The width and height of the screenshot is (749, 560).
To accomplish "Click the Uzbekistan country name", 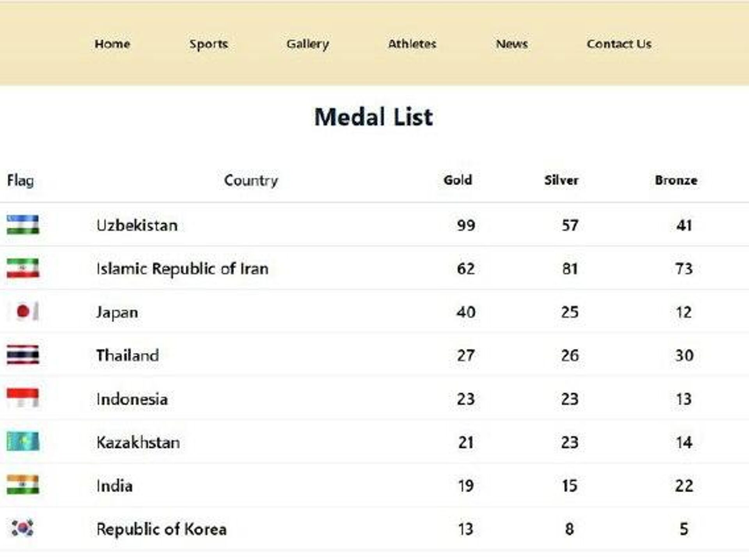I will 137,225.
